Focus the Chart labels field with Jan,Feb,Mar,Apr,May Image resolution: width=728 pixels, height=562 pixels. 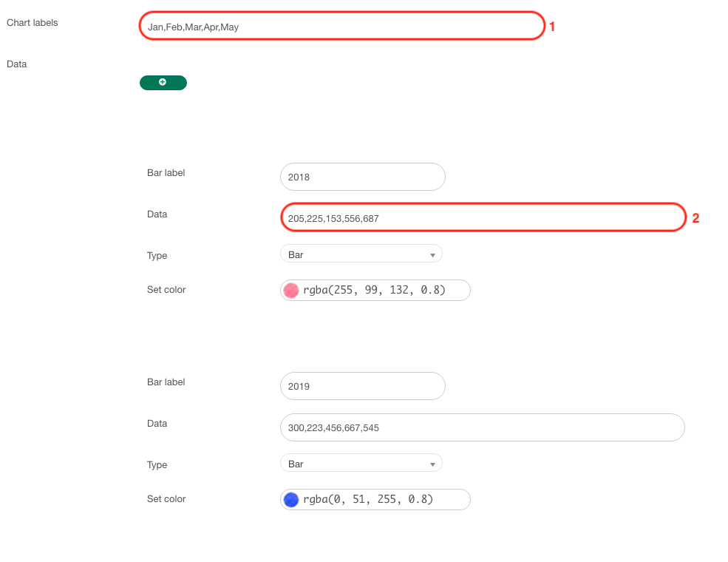tap(342, 26)
